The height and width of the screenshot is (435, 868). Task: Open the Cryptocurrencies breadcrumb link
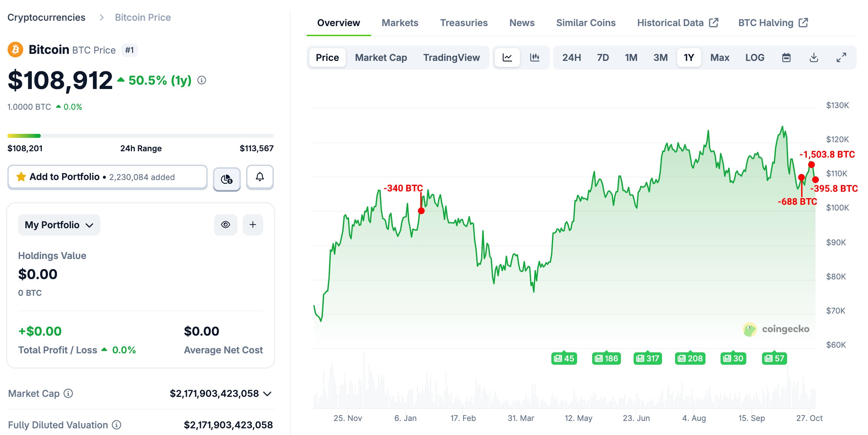(46, 17)
